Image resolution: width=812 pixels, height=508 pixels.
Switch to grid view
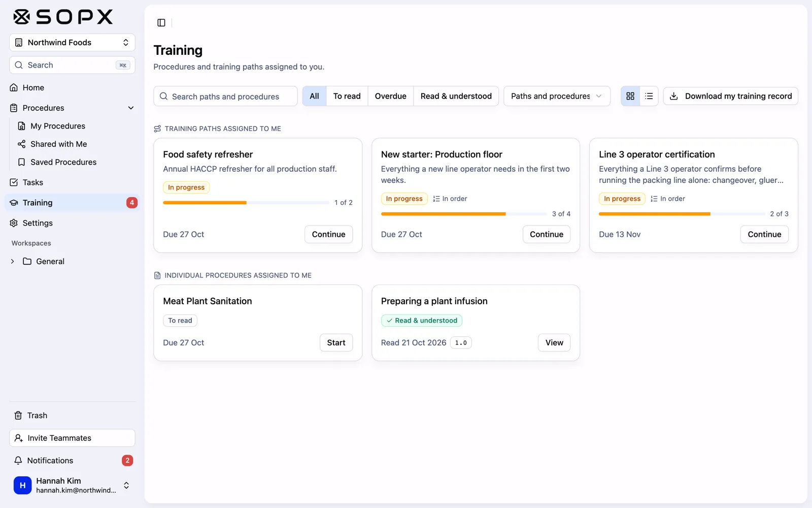tap(630, 96)
